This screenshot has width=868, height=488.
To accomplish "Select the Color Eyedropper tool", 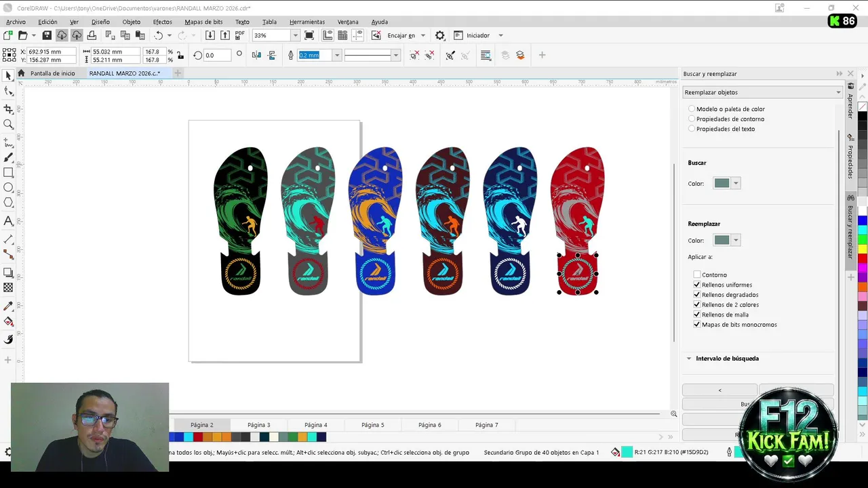I will pos(8,306).
